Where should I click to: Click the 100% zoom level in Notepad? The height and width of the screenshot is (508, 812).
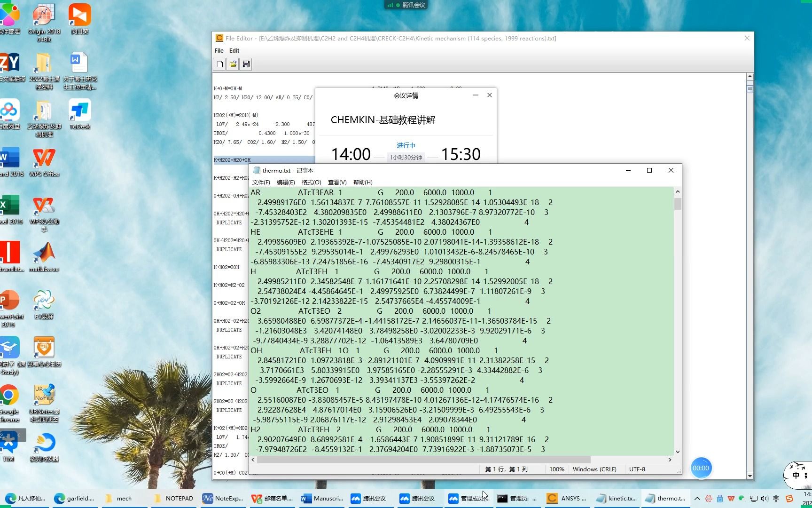coord(557,469)
